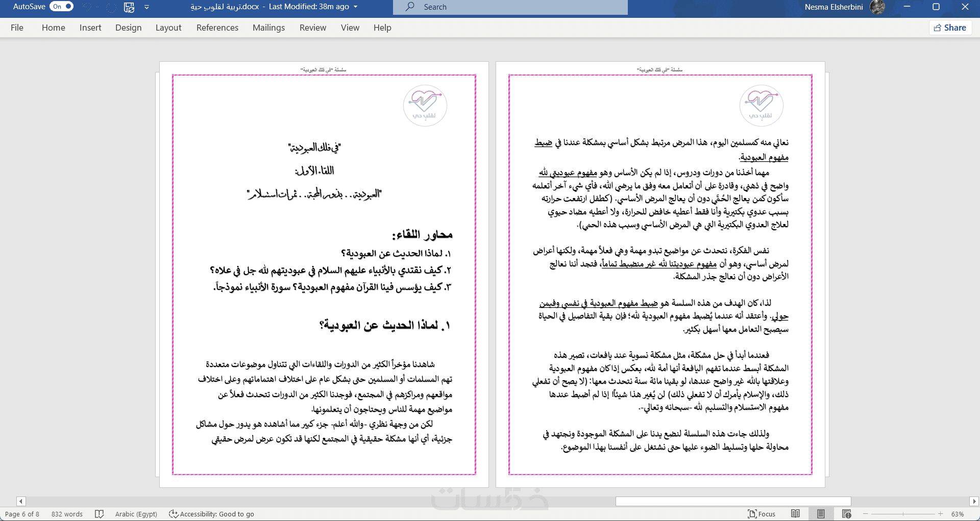
Task: Click the right page line starting "ولذلك جاءت هذه السلسلة"
Action: (656, 434)
